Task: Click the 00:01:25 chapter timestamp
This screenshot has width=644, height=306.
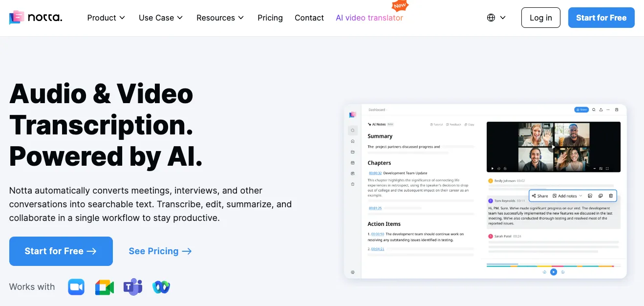Action: click(375, 208)
